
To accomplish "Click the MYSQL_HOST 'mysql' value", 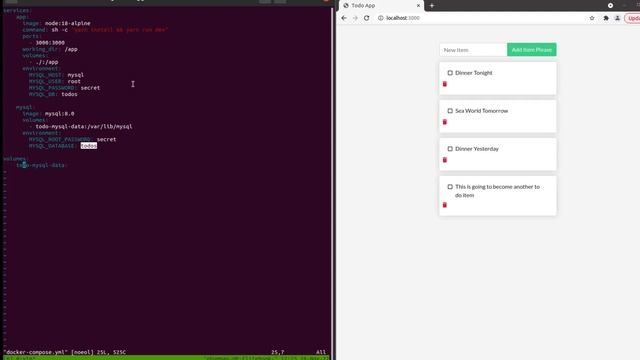I will tap(76, 75).
